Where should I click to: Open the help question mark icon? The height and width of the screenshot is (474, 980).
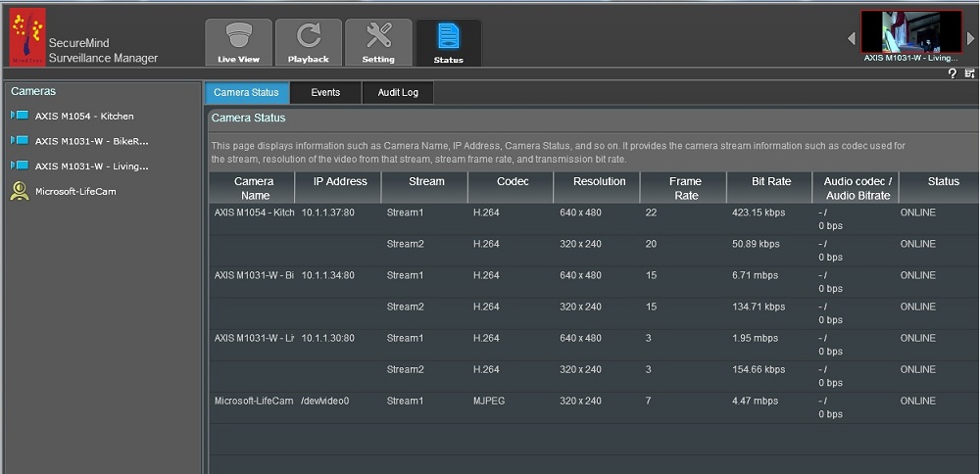click(953, 73)
